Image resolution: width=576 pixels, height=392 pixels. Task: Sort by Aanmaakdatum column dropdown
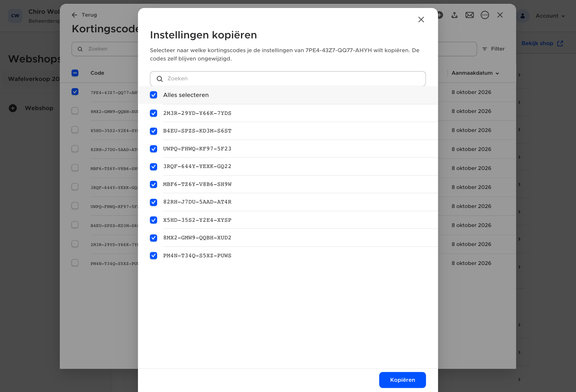point(476,73)
